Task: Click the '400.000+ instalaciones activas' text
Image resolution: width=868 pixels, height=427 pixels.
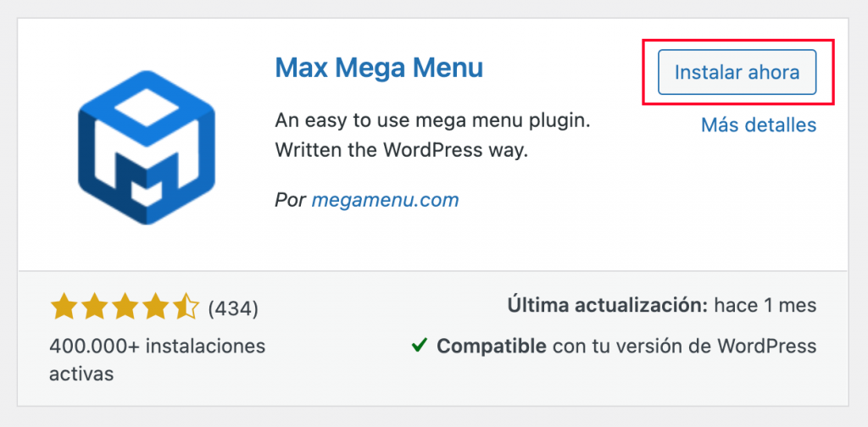Action: [x=157, y=347]
